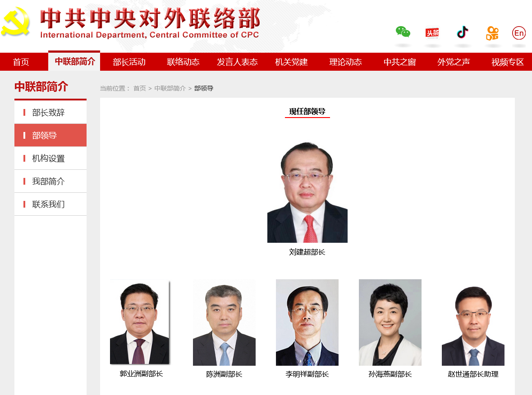Screen dimensions: 532x395
Task: Switch to English via En icon
Action: (519, 33)
